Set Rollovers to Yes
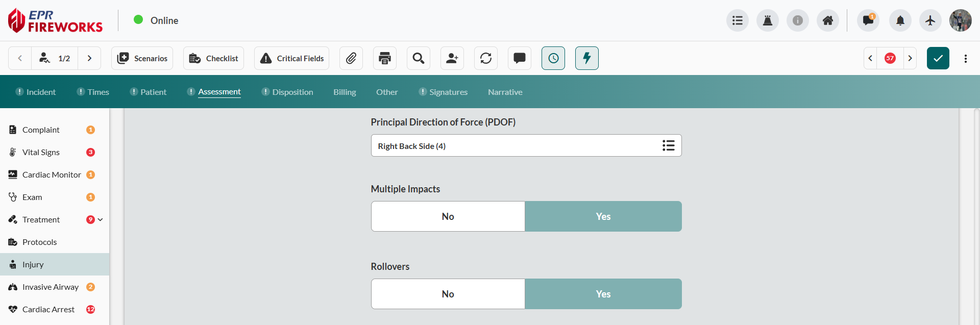 [603, 294]
